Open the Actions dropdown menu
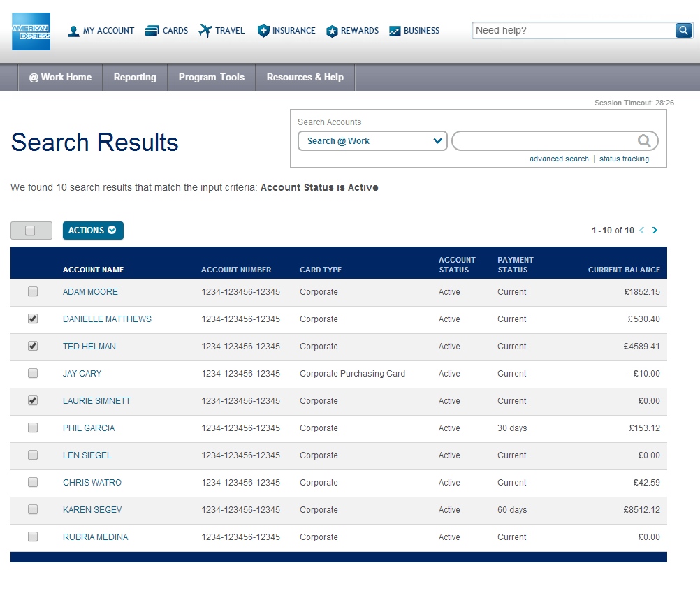This screenshot has height=605, width=700. (93, 231)
